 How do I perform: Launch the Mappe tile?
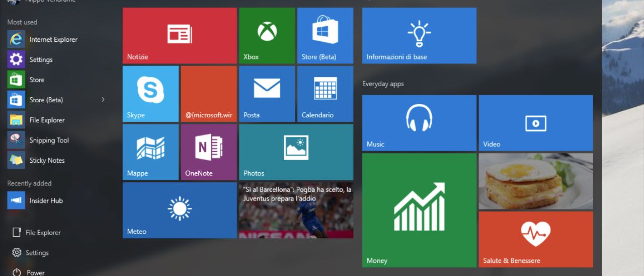(150, 152)
